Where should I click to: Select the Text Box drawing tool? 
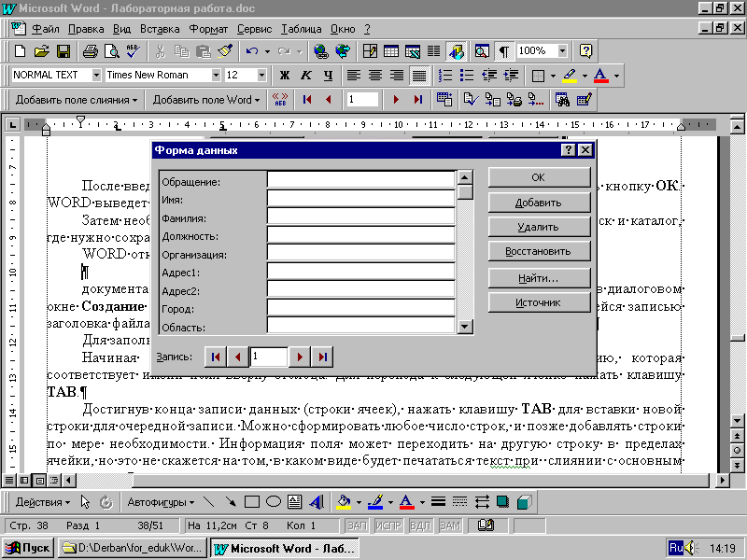[x=294, y=502]
